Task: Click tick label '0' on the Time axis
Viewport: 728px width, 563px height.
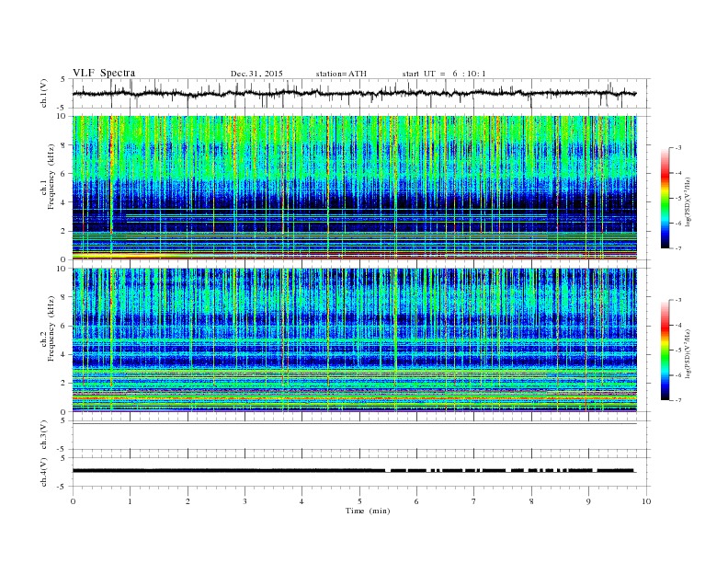Action: (73, 501)
